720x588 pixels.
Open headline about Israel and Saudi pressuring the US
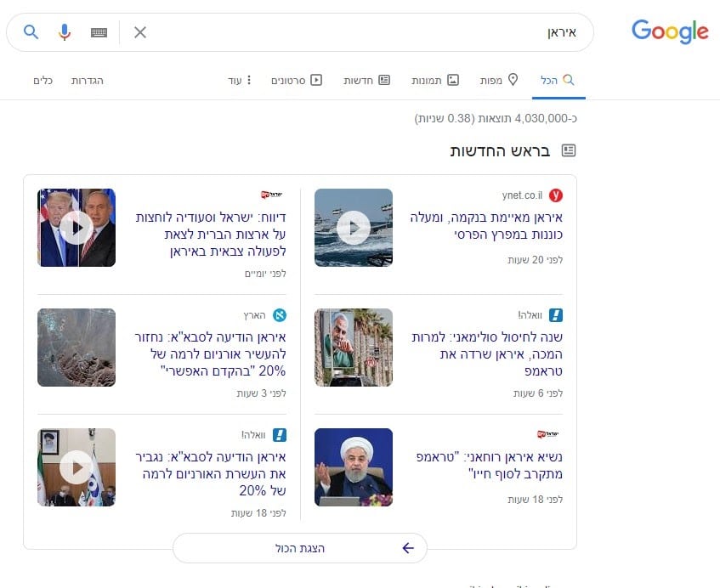[211, 235]
